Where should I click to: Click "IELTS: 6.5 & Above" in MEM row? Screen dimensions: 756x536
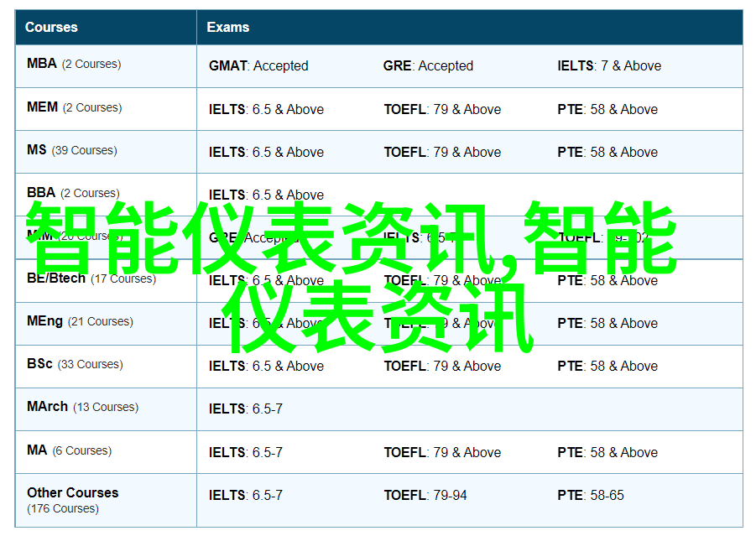point(266,109)
